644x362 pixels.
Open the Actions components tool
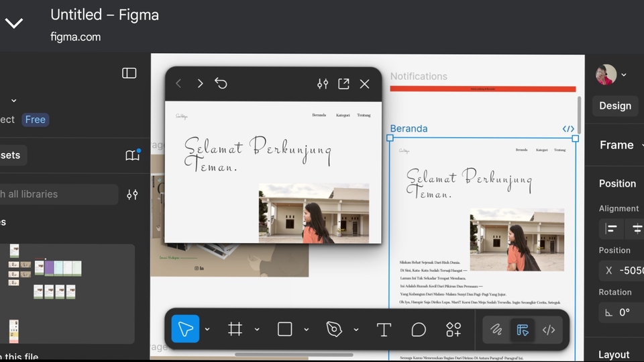point(453,329)
